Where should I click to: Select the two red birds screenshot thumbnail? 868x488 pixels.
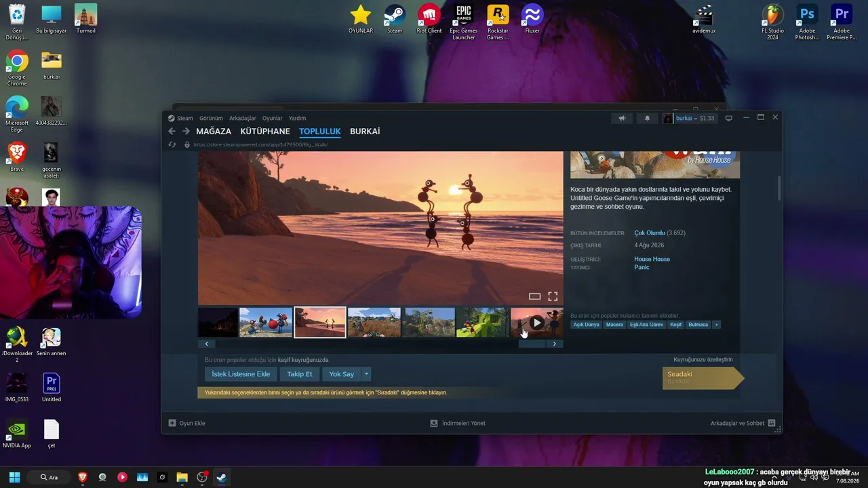[x=266, y=323]
